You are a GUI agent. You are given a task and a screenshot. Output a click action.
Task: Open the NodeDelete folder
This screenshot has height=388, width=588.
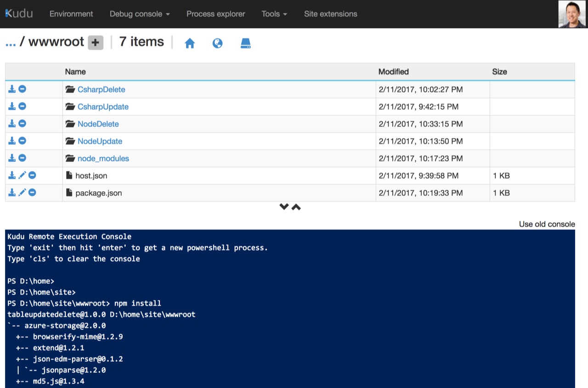[x=98, y=124]
